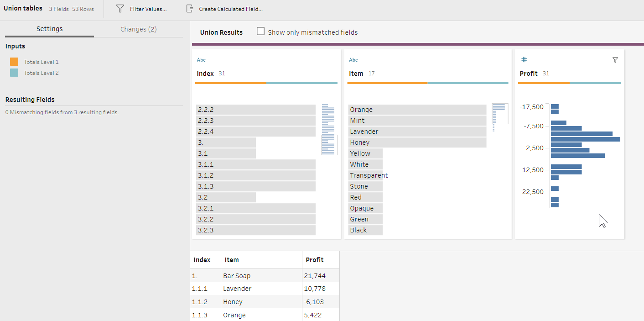Click the Item field name header
The height and width of the screenshot is (321, 644).
point(356,74)
